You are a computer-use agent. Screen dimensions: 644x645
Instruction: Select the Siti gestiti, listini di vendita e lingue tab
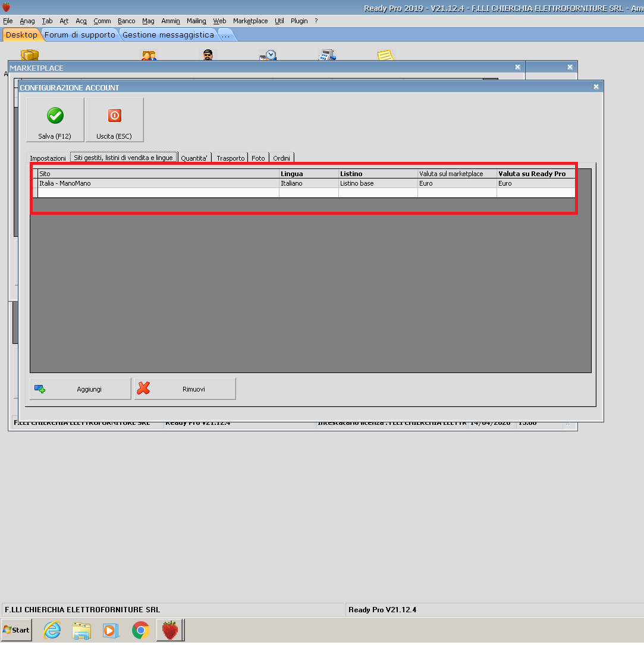pyautogui.click(x=123, y=158)
